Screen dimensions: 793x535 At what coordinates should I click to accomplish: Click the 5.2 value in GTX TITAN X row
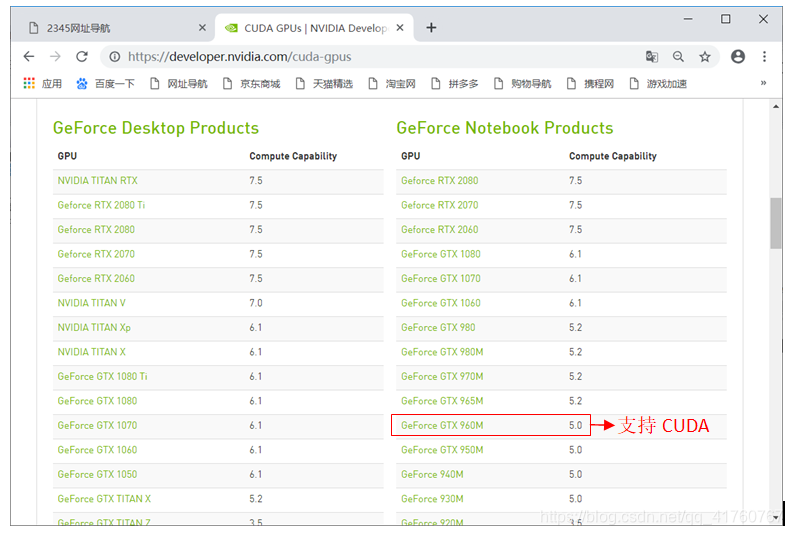256,499
